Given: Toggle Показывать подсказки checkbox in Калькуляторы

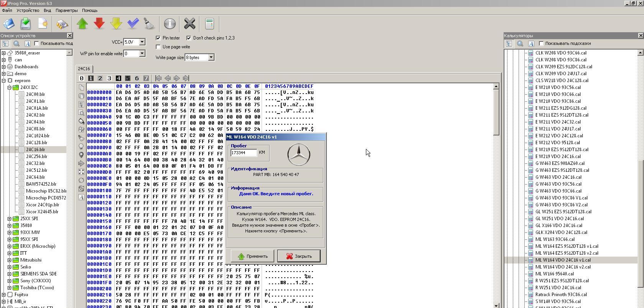Looking at the screenshot, I should (541, 43).
